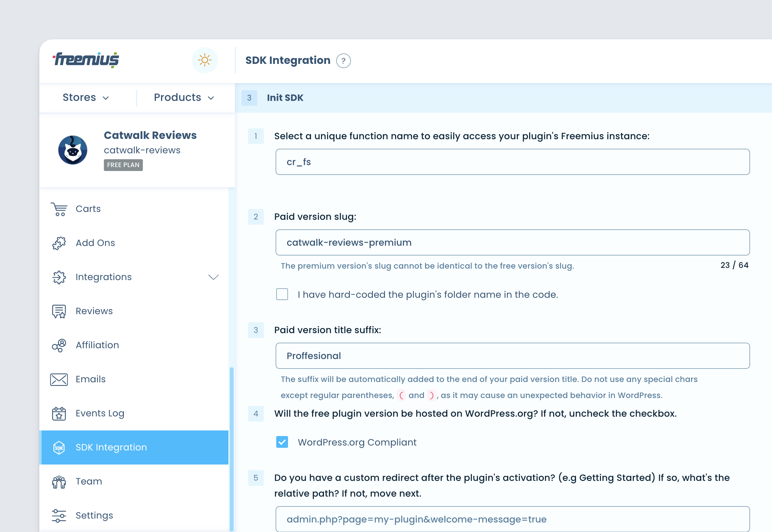The image size is (772, 532).
Task: Click the Reviews star-chat icon
Action: click(x=59, y=311)
